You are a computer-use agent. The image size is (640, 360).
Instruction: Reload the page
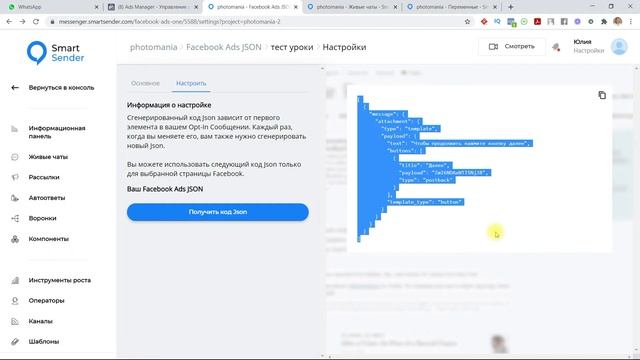click(36, 22)
